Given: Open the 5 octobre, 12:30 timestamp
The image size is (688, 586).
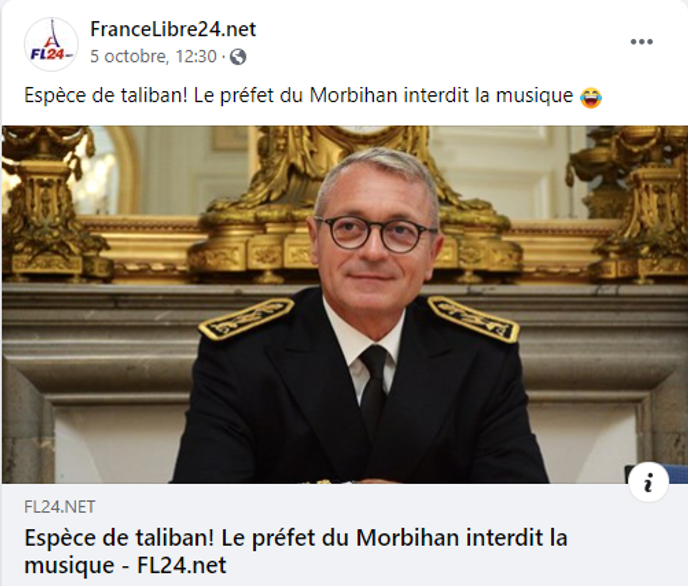Looking at the screenshot, I should coord(153,57).
